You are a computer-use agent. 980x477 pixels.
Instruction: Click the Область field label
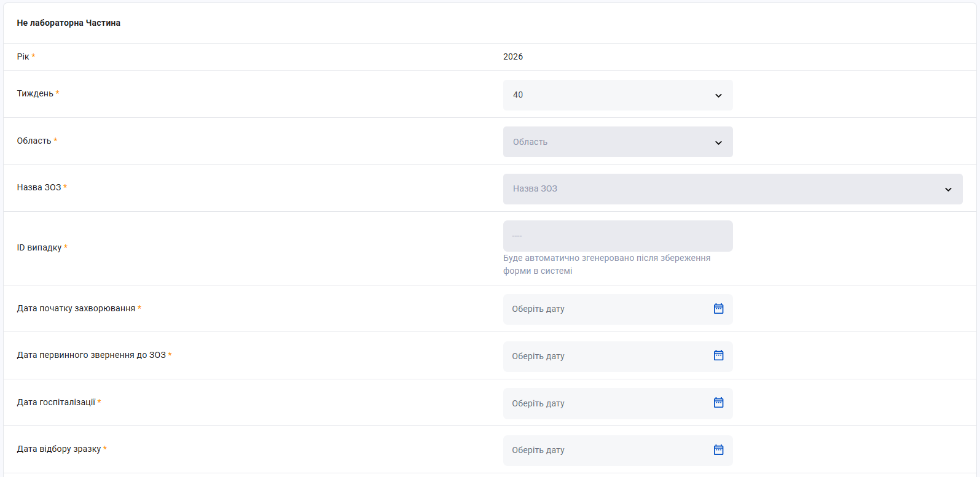point(34,141)
